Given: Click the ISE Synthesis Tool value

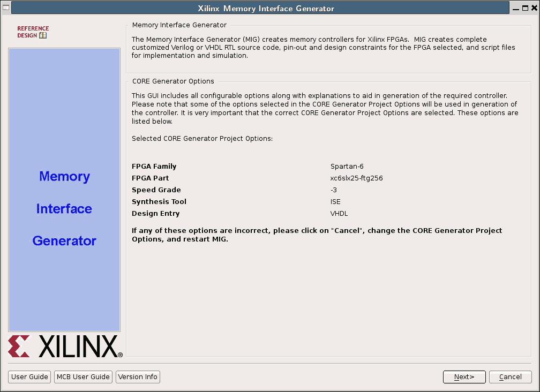Looking at the screenshot, I should 335,202.
